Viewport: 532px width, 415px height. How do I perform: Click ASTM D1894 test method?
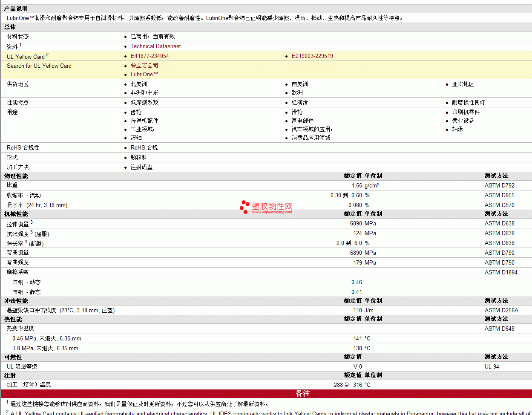point(501,272)
